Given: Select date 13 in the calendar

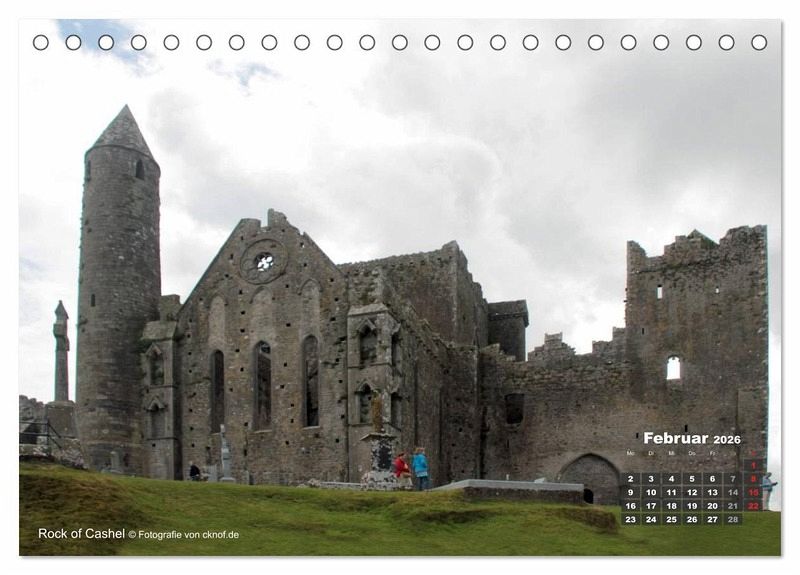Looking at the screenshot, I should click(712, 492).
